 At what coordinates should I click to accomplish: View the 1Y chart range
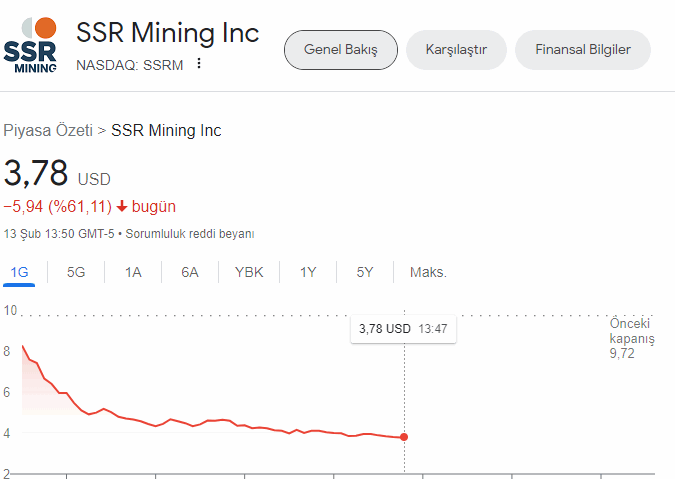click(308, 272)
